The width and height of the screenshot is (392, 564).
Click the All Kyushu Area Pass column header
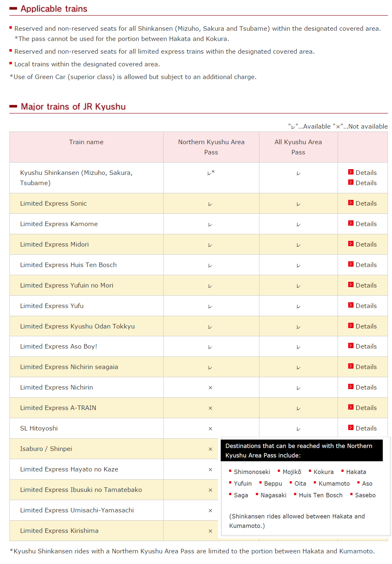click(298, 147)
